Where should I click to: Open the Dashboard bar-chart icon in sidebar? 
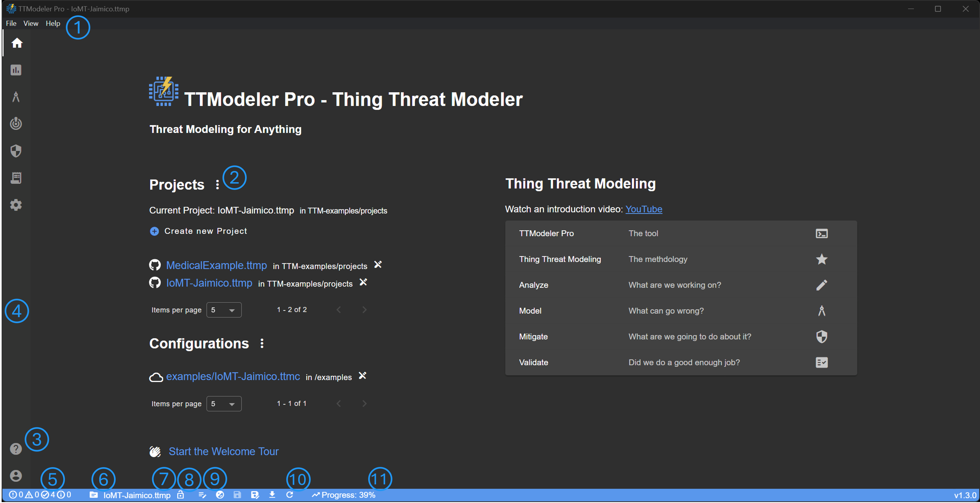[x=16, y=70]
